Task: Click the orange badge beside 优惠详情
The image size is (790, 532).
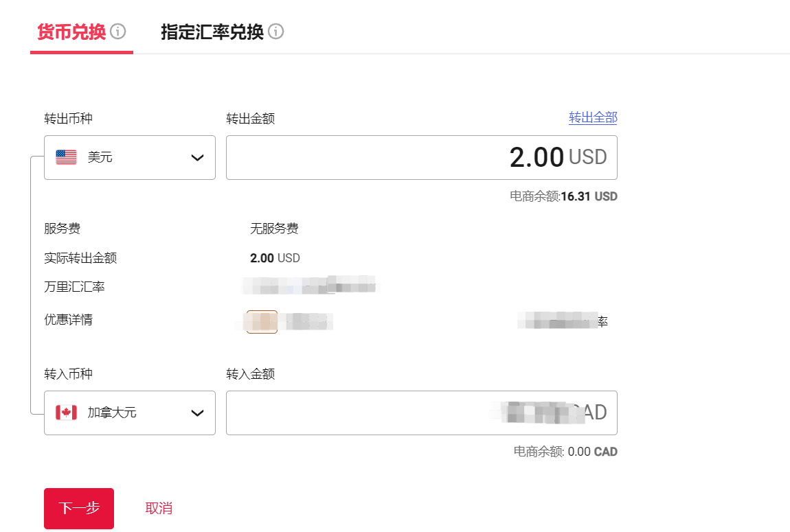Action: pos(262,321)
